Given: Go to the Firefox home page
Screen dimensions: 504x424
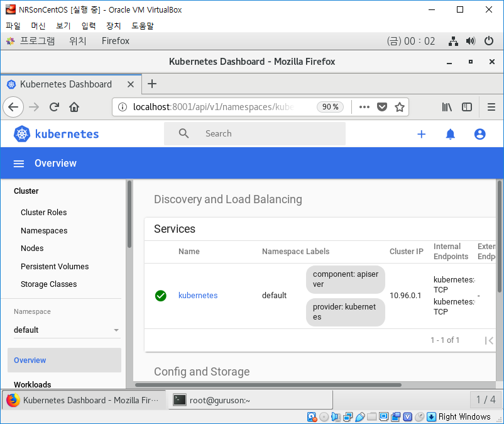Looking at the screenshot, I should pyautogui.click(x=74, y=107).
